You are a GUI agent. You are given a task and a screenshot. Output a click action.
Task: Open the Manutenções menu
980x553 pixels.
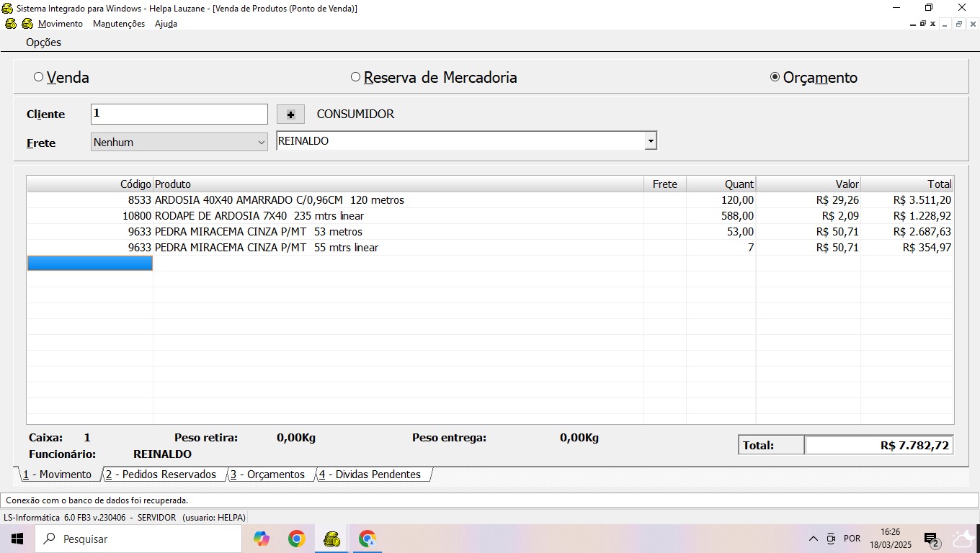click(x=119, y=24)
